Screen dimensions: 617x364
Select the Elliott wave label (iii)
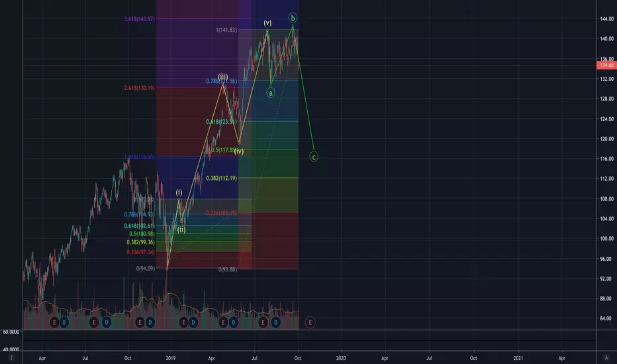point(222,77)
